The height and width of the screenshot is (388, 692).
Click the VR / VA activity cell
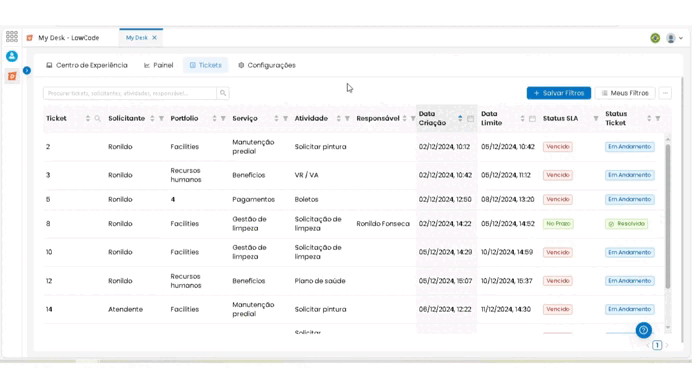[306, 175]
